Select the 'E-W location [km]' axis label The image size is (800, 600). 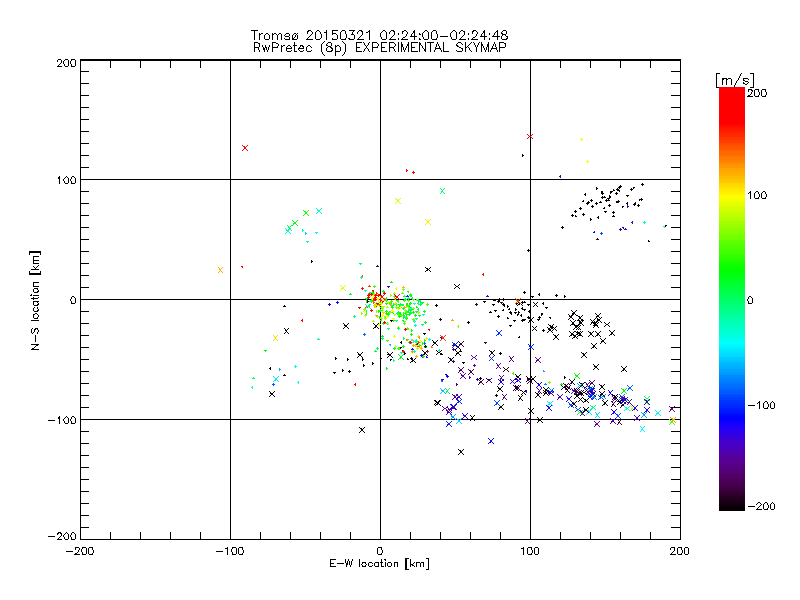tap(379, 563)
